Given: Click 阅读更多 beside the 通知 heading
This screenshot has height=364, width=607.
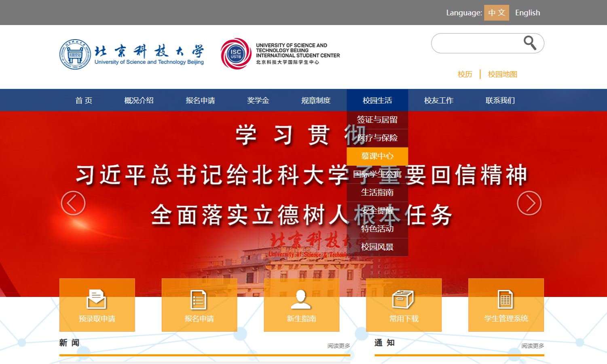Looking at the screenshot, I should pos(533,346).
